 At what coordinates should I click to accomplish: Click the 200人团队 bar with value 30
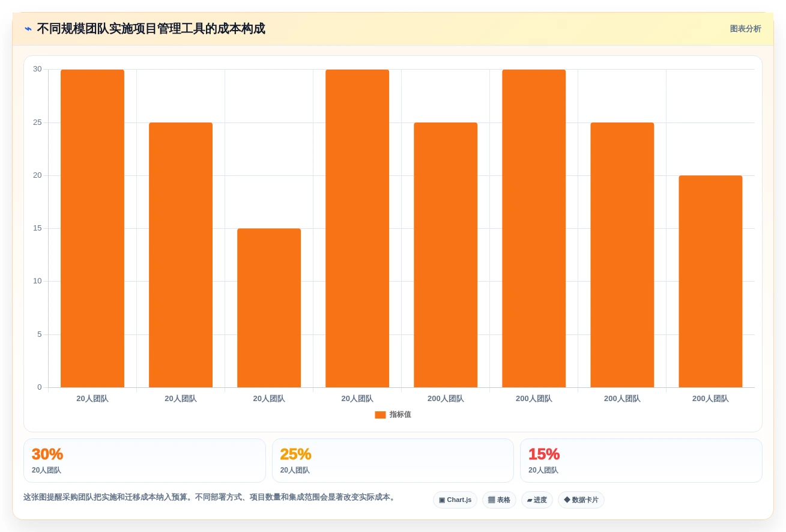tap(534, 229)
